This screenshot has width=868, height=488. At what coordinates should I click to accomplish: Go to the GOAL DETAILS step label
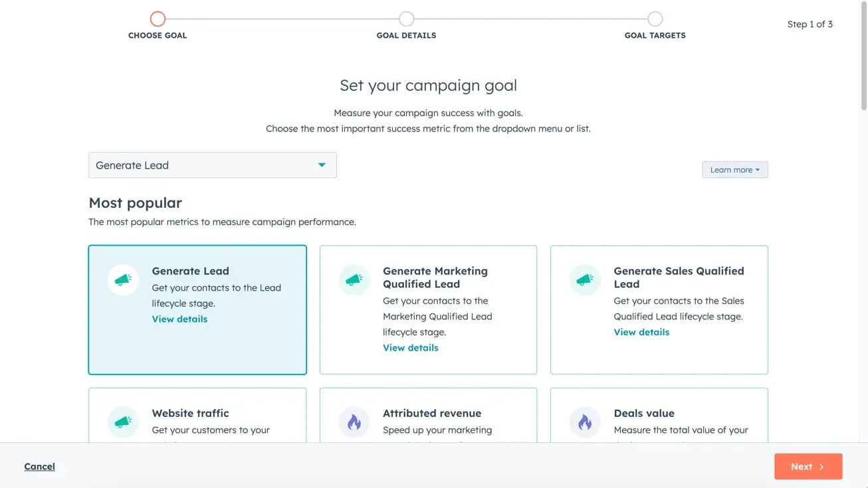coord(407,36)
